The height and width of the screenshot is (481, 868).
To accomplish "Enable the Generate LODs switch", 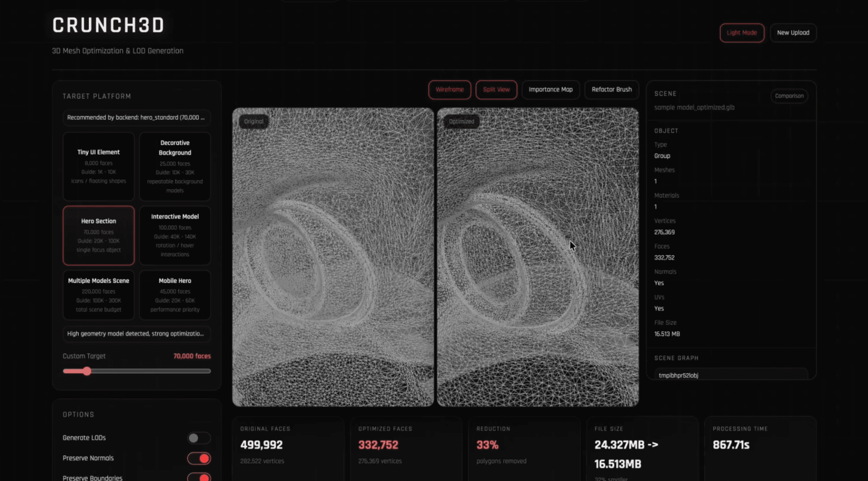I will pyautogui.click(x=199, y=438).
